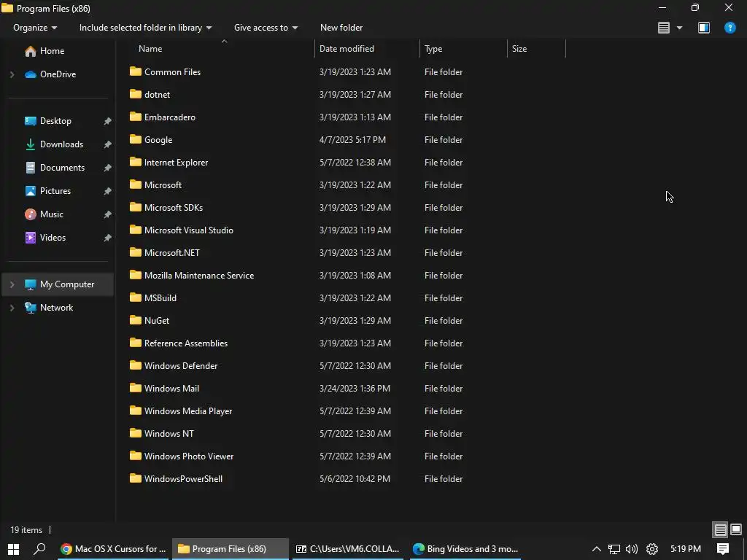This screenshot has width=747, height=560.
Task: Open the view options dropdown arrow
Action: tap(679, 28)
